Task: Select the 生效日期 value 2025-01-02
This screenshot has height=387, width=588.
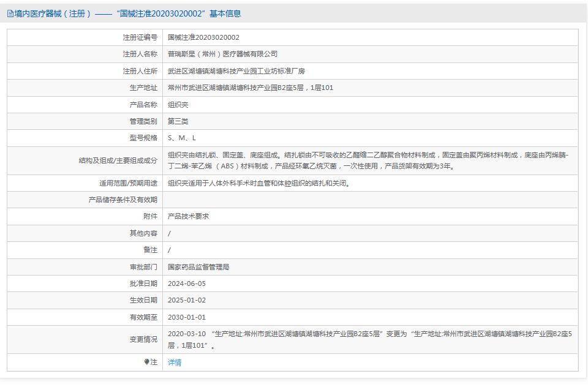Action: pyautogui.click(x=188, y=300)
